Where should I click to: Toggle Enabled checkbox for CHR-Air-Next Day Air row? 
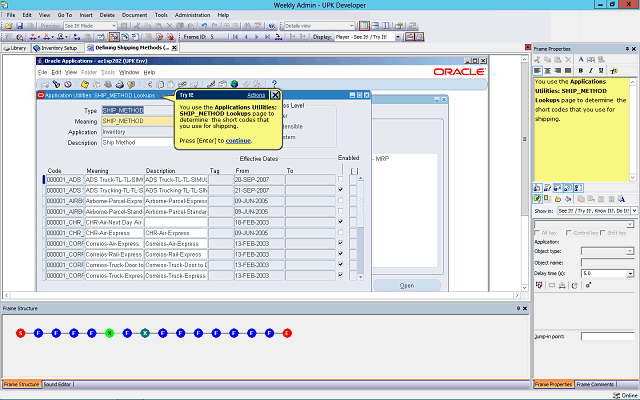click(x=341, y=222)
